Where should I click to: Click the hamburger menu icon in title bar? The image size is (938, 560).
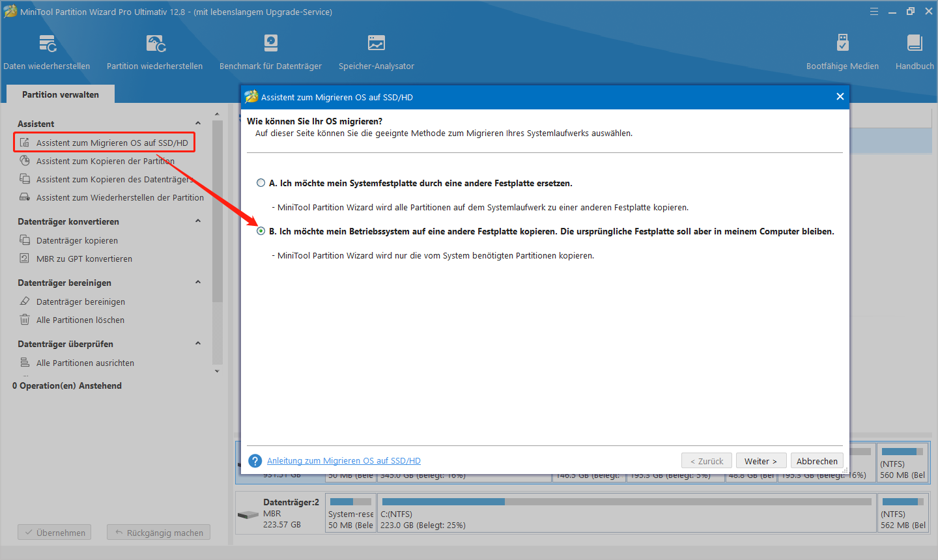pyautogui.click(x=874, y=12)
